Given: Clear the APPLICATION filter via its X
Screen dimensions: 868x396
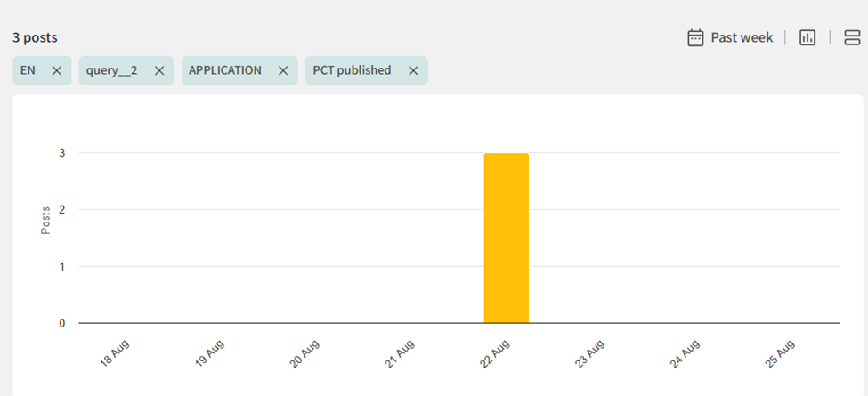Looking at the screenshot, I should coord(283,71).
